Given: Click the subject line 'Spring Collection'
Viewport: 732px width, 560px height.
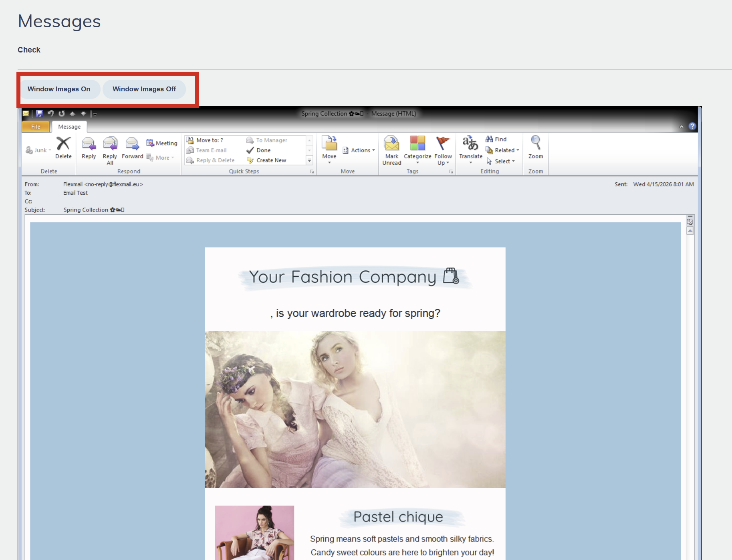Looking at the screenshot, I should click(x=94, y=210).
